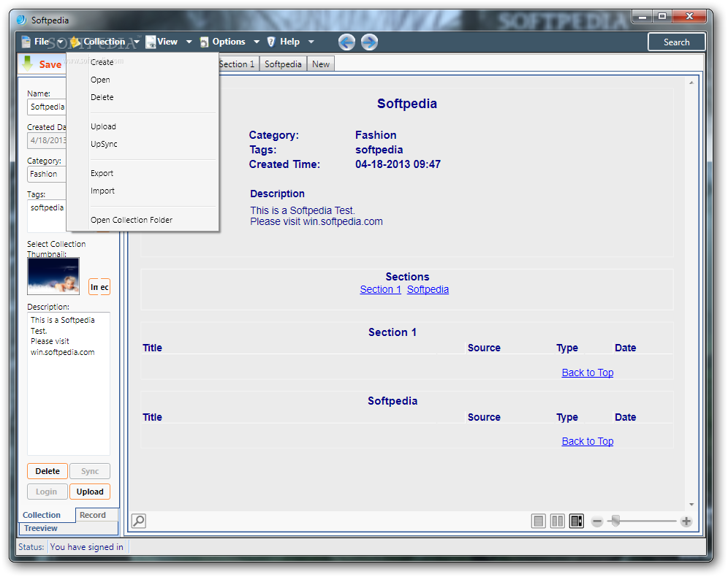The height and width of the screenshot is (577, 728).
Task: Click the Created Date field
Action: (47, 140)
